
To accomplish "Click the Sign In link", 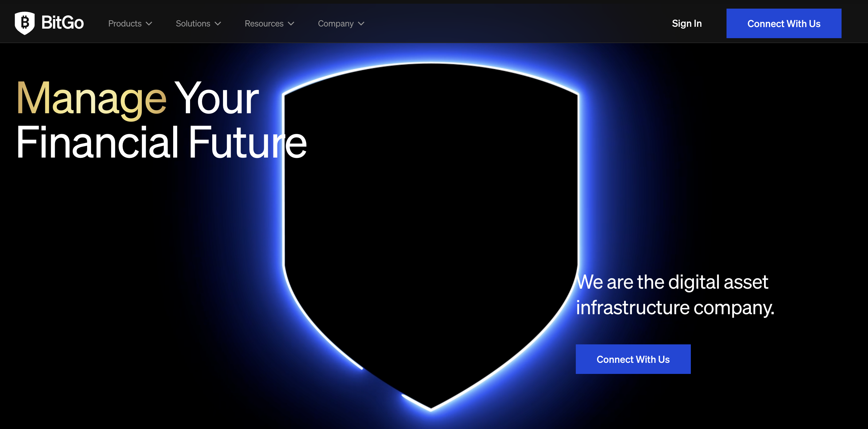I will pos(687,23).
